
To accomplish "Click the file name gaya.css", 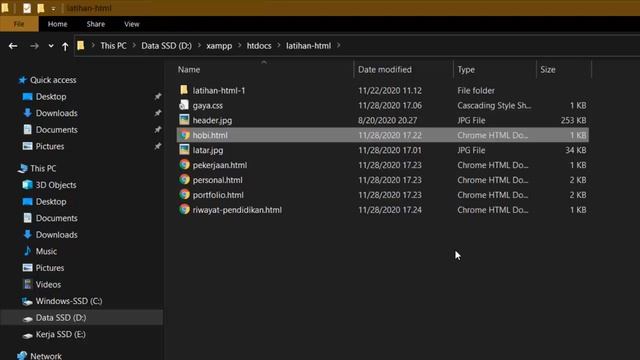I will click(x=208, y=105).
